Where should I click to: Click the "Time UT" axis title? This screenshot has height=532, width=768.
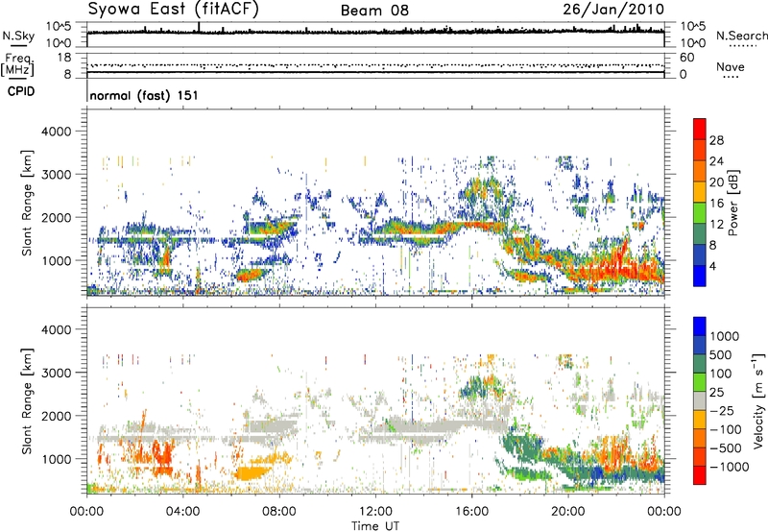pos(375,526)
